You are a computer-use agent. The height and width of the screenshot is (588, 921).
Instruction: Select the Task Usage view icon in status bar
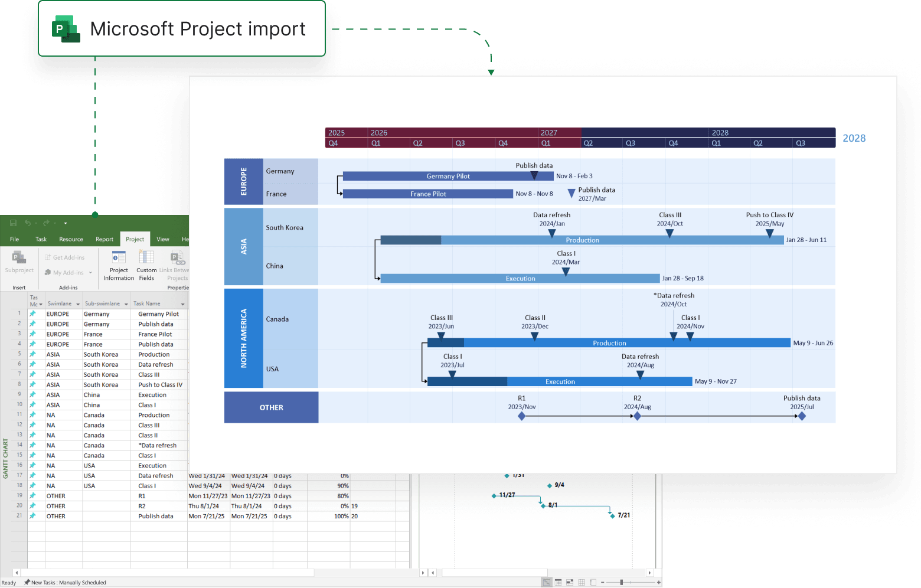[559, 582]
